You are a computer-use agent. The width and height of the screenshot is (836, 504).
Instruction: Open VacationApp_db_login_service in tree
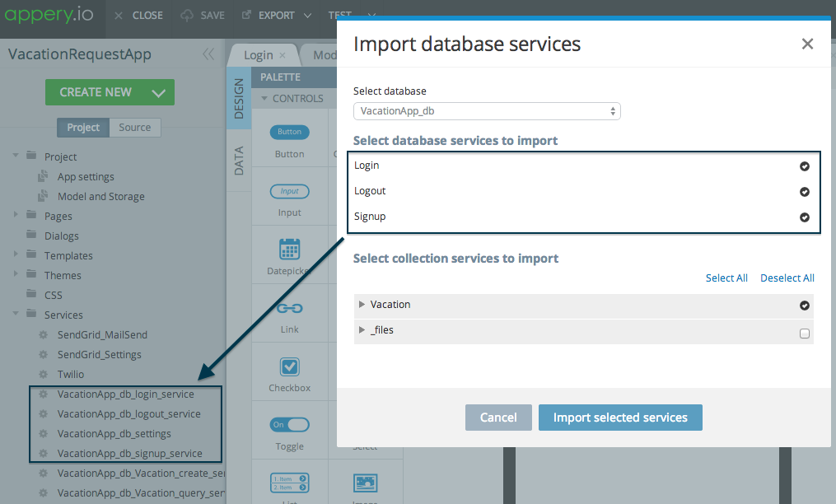click(x=125, y=394)
